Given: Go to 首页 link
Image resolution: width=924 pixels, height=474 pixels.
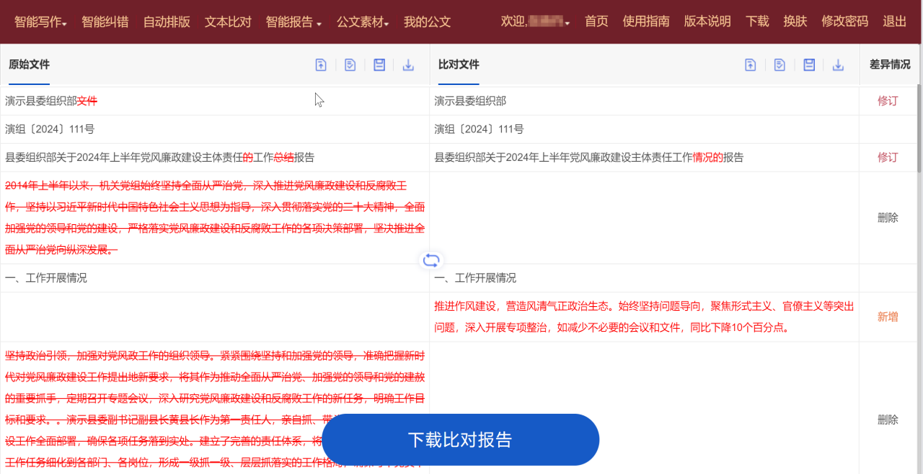Looking at the screenshot, I should pos(596,22).
